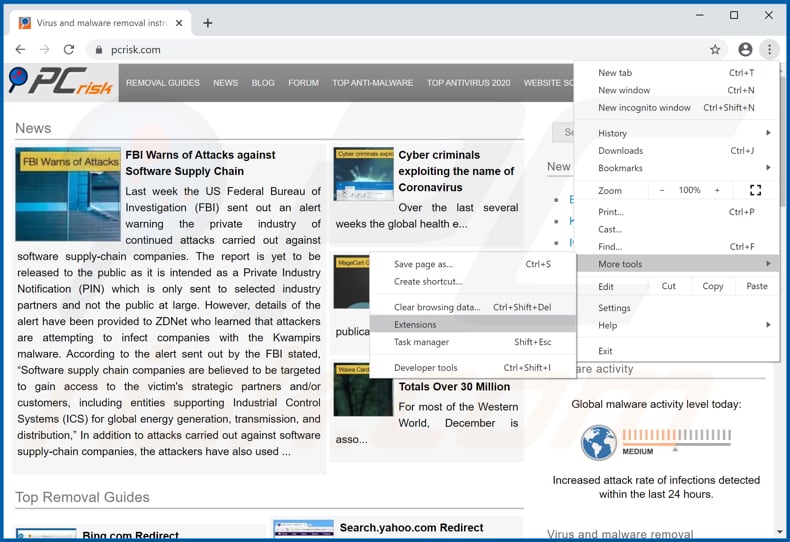Close the Virus and malware removal tab
The height and width of the screenshot is (542, 790).
[179, 23]
